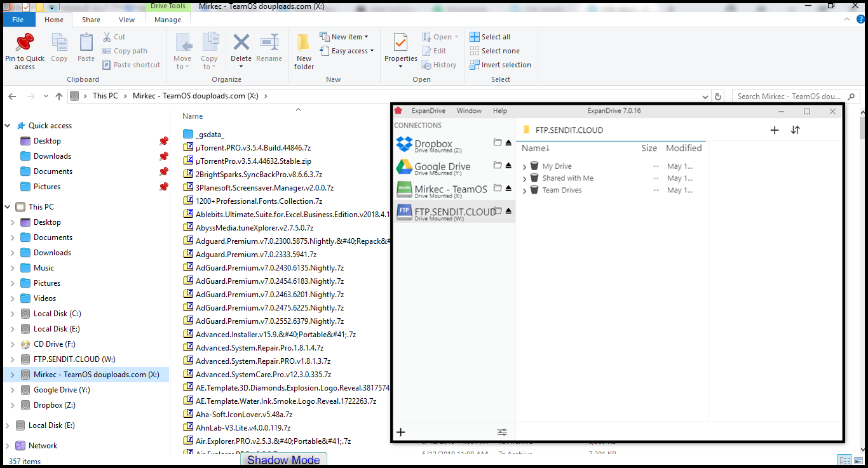This screenshot has height=468, width=868.
Task: Collapse the Quick access tree section
Action: tap(7, 126)
